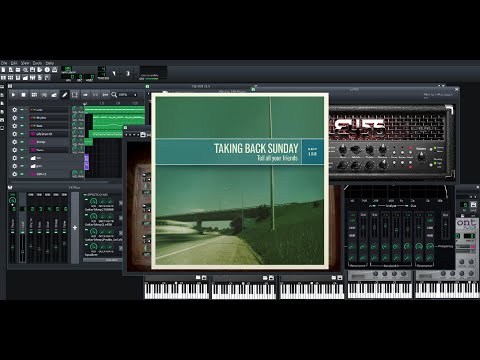Show the Automation Editor toolbar icon
The height and width of the screenshot is (360, 480).
25,78
